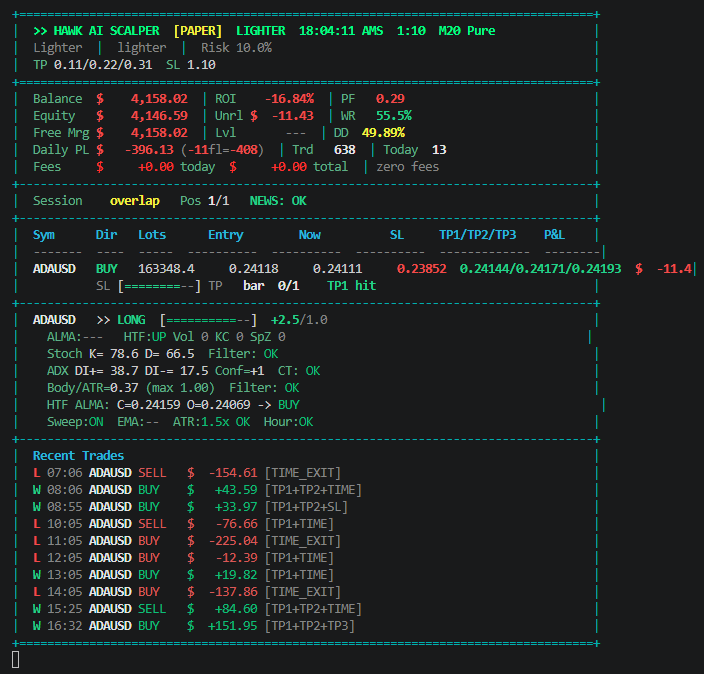This screenshot has height=674, width=704.
Task: Click the 16:32 BUY trade +151.95
Action: point(194,626)
